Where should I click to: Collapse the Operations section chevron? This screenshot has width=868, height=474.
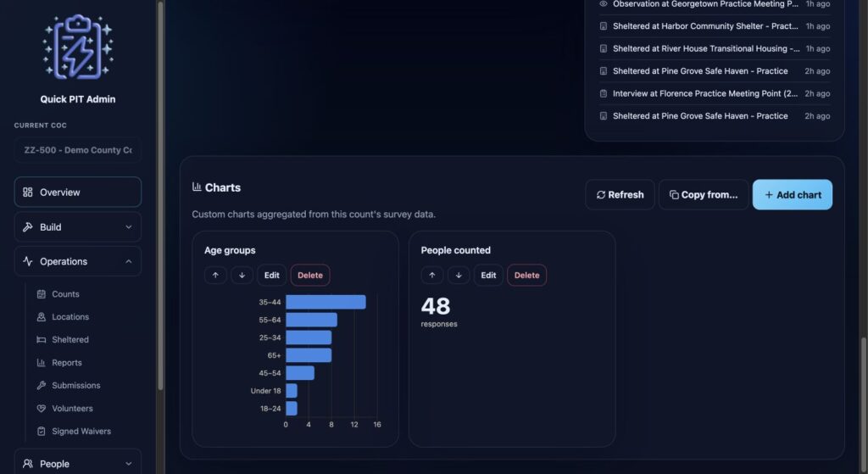[x=129, y=261]
